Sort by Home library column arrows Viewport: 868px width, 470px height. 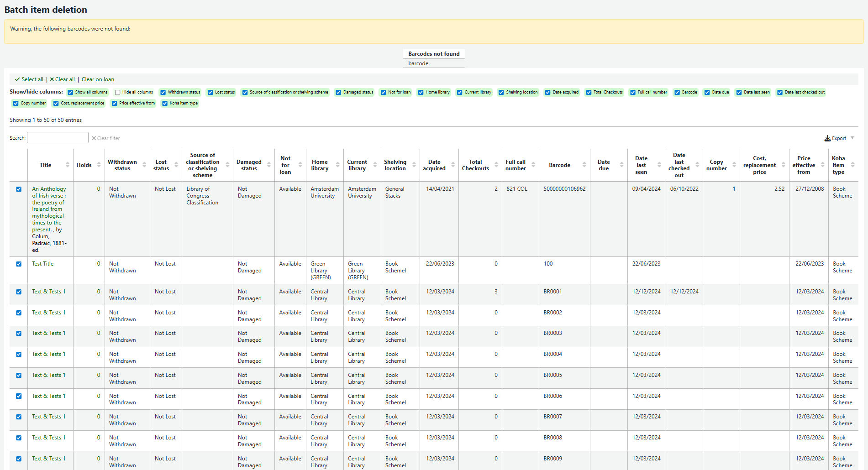coord(337,165)
